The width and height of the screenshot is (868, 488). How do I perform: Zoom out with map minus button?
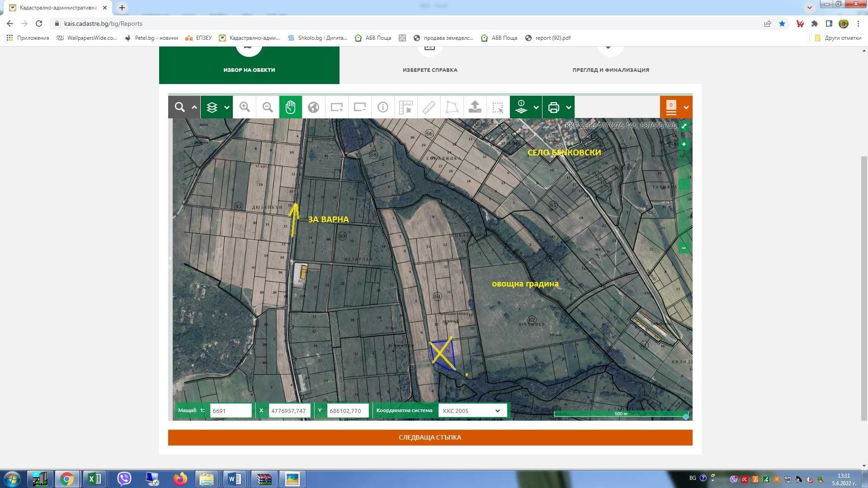tap(684, 248)
